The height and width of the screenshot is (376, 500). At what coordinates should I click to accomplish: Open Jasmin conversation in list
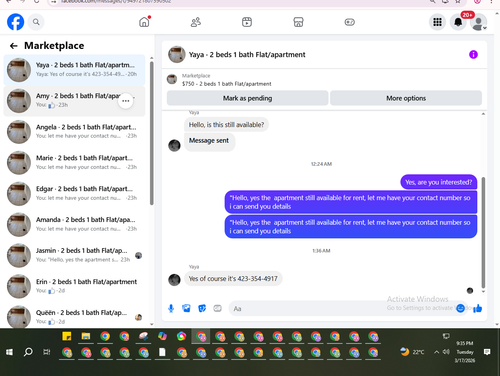pyautogui.click(x=74, y=255)
